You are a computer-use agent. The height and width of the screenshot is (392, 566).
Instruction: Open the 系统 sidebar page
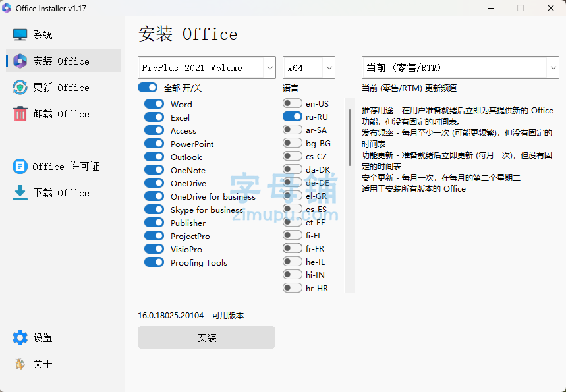point(63,34)
